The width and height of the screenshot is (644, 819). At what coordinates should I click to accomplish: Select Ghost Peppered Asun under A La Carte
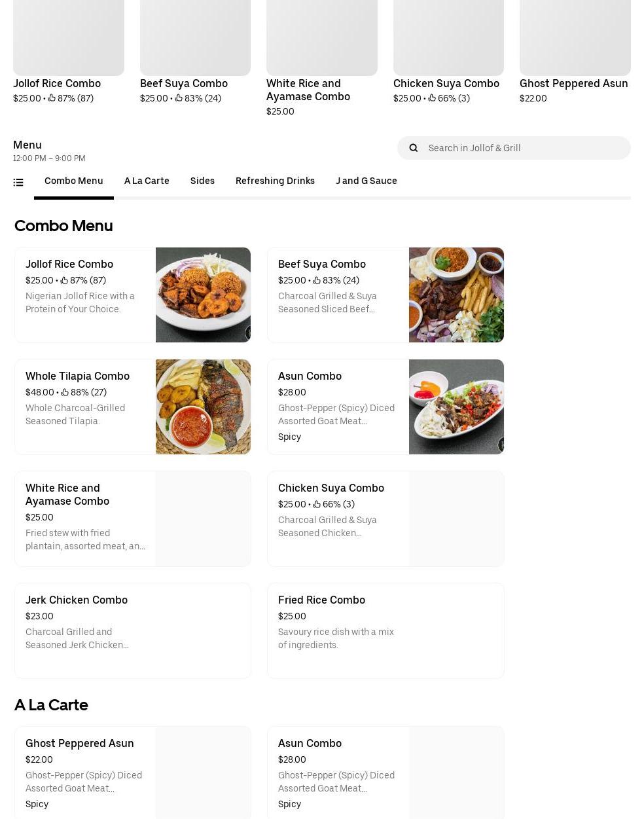tap(133, 773)
